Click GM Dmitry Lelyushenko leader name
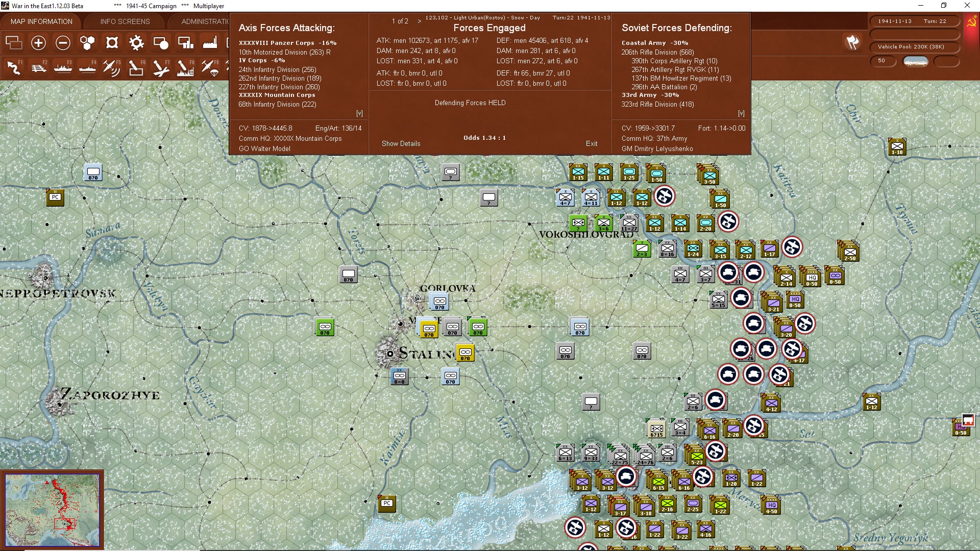 coord(657,149)
